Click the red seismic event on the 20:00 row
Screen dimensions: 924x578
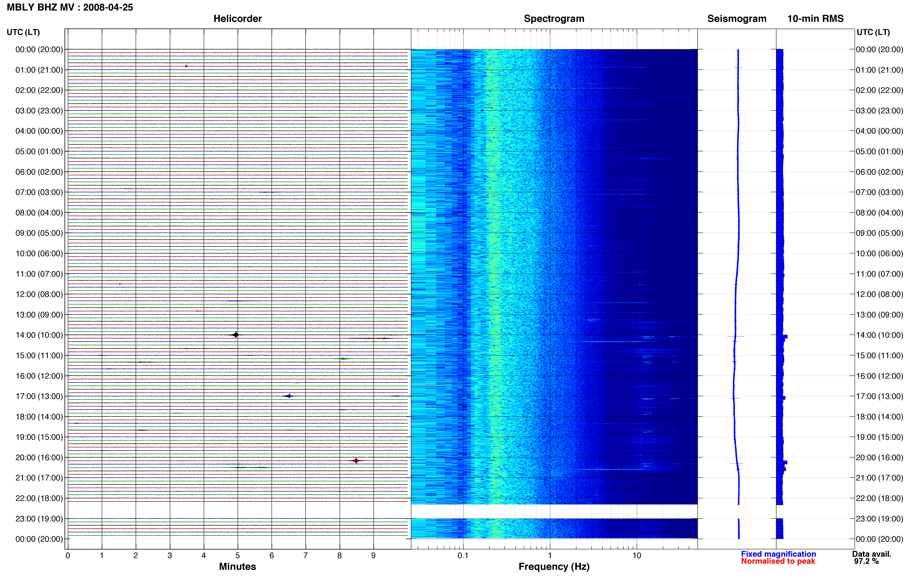coord(356,461)
